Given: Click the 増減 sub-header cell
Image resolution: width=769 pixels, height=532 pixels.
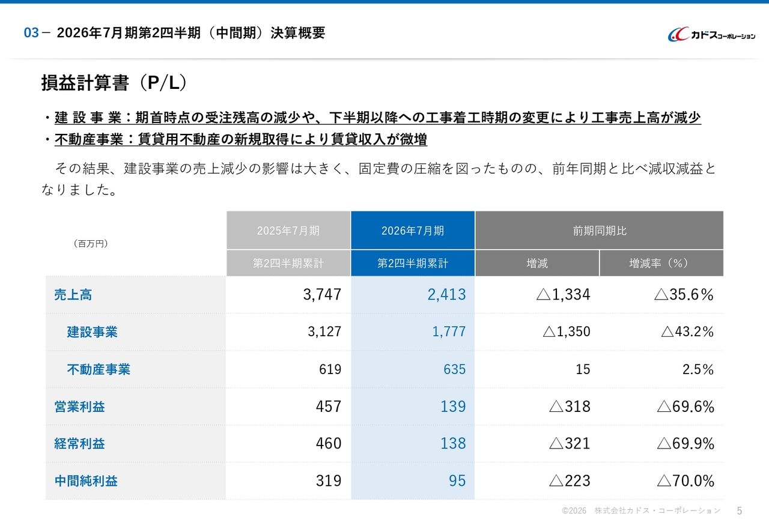Looking at the screenshot, I should point(537,263).
